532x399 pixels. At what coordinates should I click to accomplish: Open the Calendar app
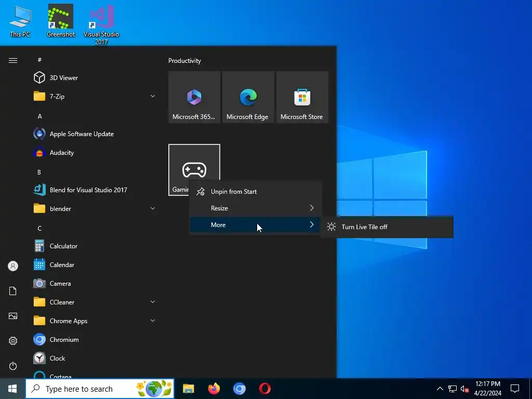tap(95, 264)
